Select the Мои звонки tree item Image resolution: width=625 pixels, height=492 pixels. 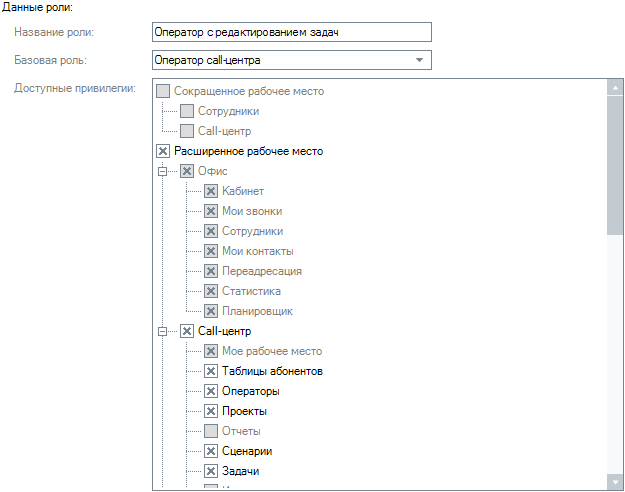(251, 211)
